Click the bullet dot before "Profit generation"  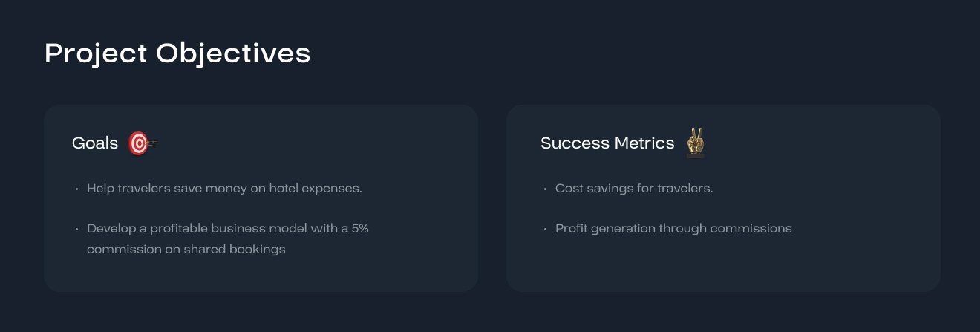point(545,230)
